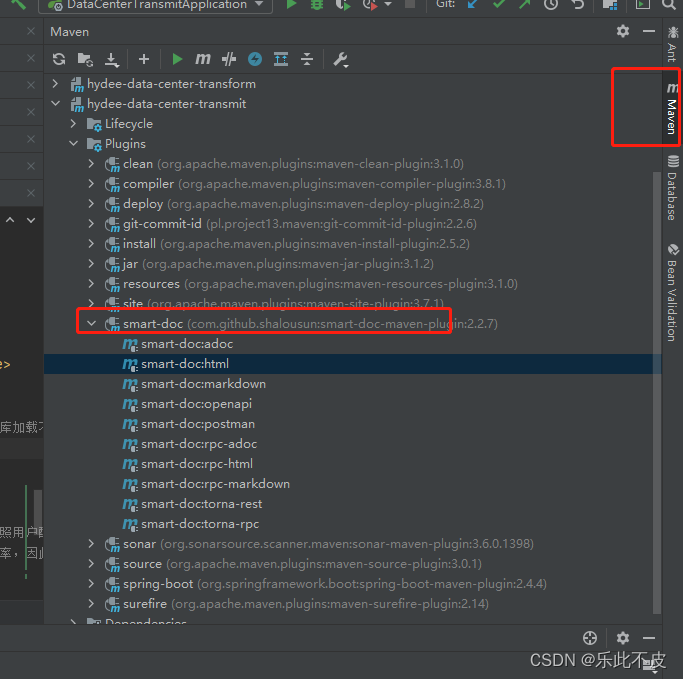Expand the jar plugin node
Image resolution: width=683 pixels, height=679 pixels.
(91, 263)
